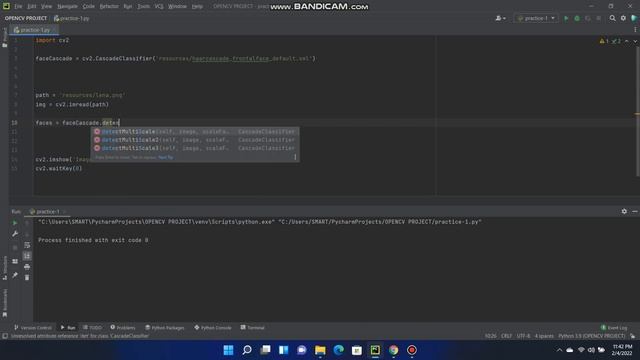Toggle tool window bars icon in status bar corner
The image size is (640, 360).
click(x=5, y=336)
